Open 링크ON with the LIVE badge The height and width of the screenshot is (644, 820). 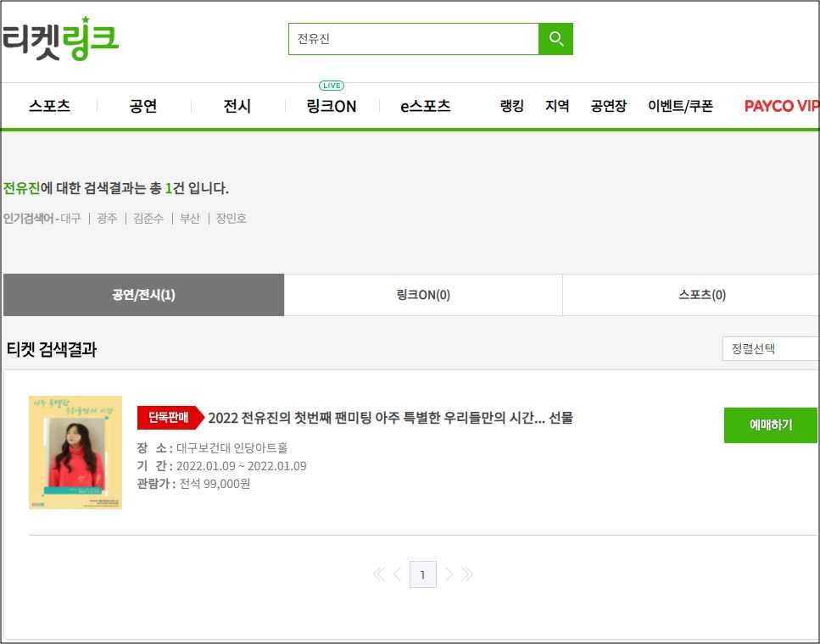point(331,106)
